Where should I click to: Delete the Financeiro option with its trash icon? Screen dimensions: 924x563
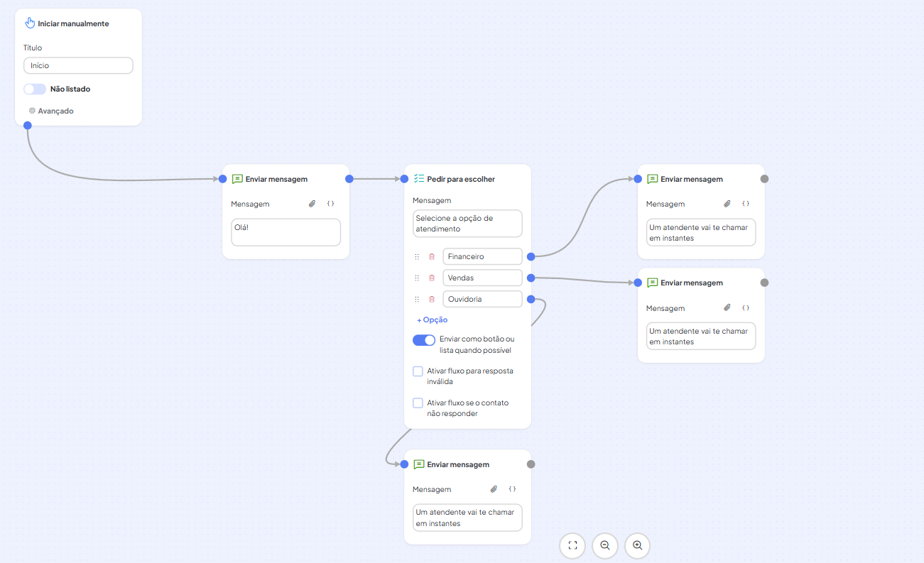pos(431,257)
